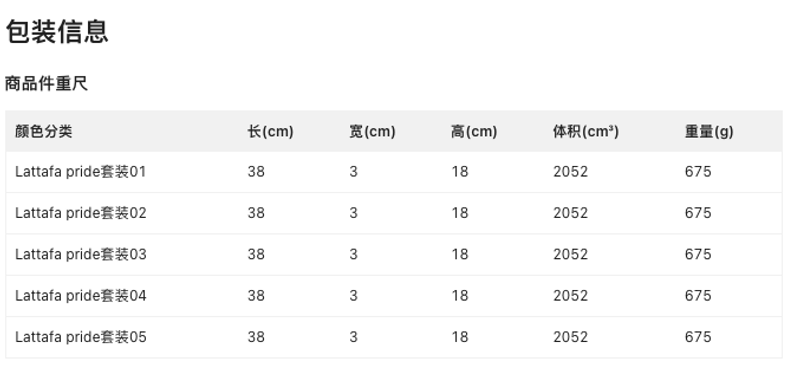
Task: Click the 重量(g) column header
Action: 709,132
